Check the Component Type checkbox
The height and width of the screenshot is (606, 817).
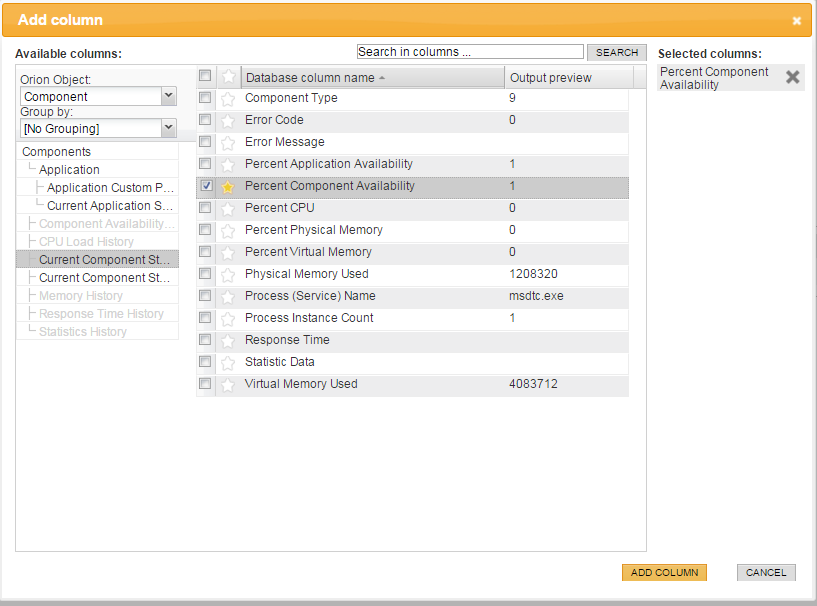pyautogui.click(x=205, y=97)
